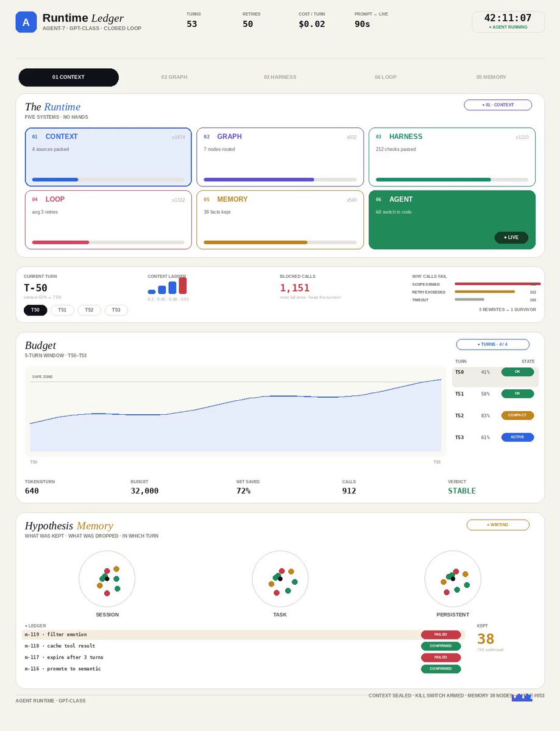Screen dimensions: 560x731
Task: Select the 04 LOOP tab
Action: (x=386, y=77)
